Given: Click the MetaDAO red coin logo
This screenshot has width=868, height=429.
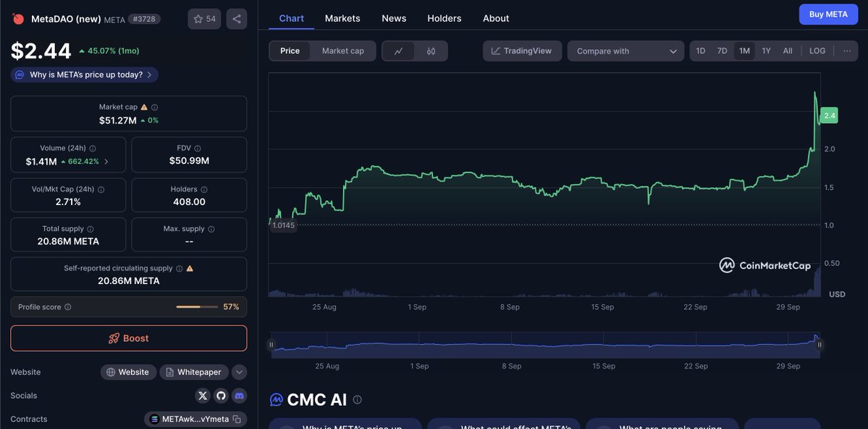Looking at the screenshot, I should pos(18,19).
